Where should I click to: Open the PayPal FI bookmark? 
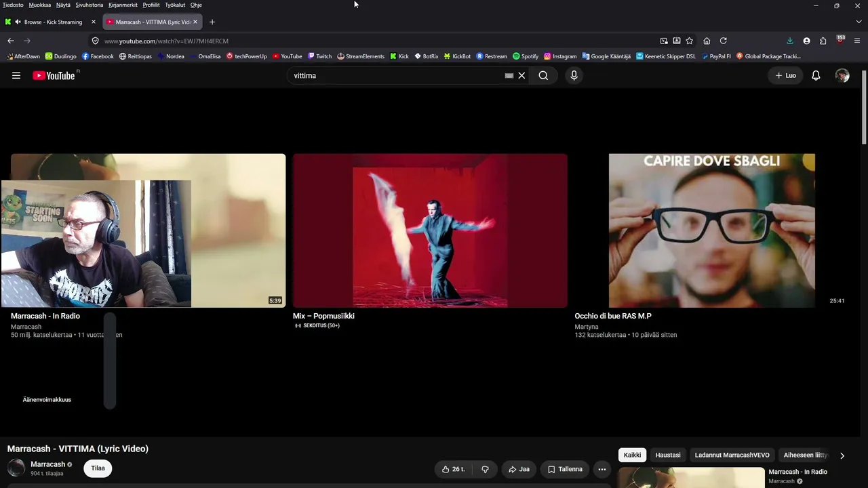pos(715,56)
